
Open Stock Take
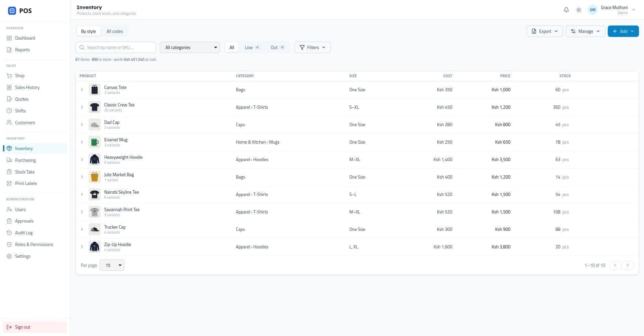pos(35,172)
